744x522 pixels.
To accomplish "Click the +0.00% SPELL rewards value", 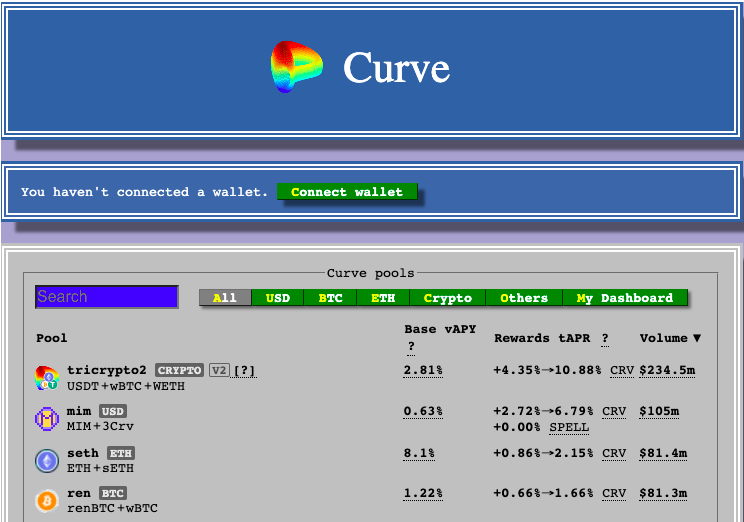I will click(x=517, y=427).
